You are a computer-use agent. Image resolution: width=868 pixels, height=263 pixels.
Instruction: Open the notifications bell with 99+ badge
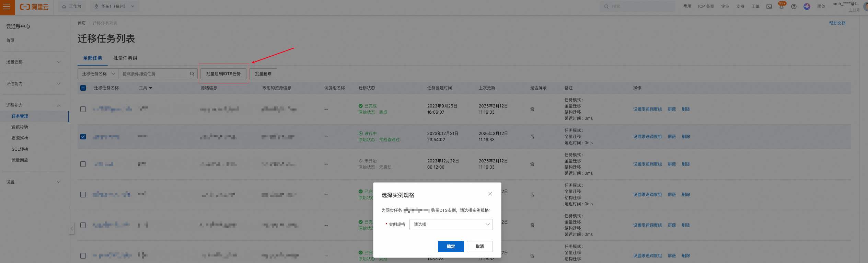coord(782,6)
